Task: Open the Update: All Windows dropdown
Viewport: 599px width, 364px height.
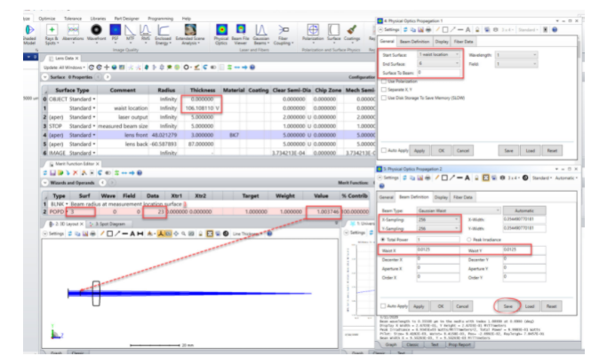Action: click(x=64, y=67)
